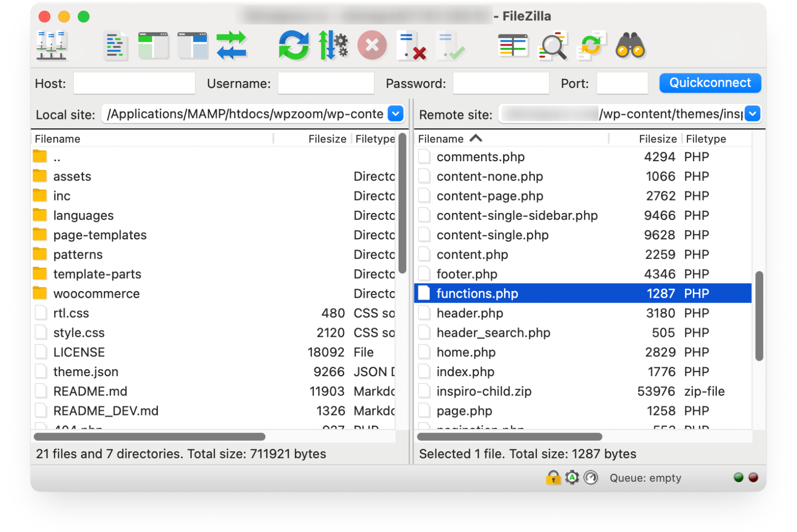Toggle the local directory tree view
The height and width of the screenshot is (532, 797).
pos(153,46)
